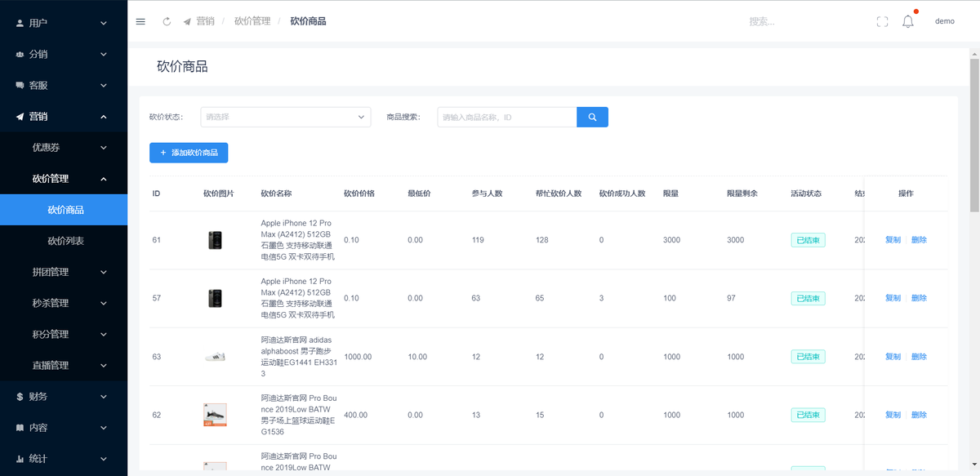
Task: Click the price cell 400.00
Action: 356,415
